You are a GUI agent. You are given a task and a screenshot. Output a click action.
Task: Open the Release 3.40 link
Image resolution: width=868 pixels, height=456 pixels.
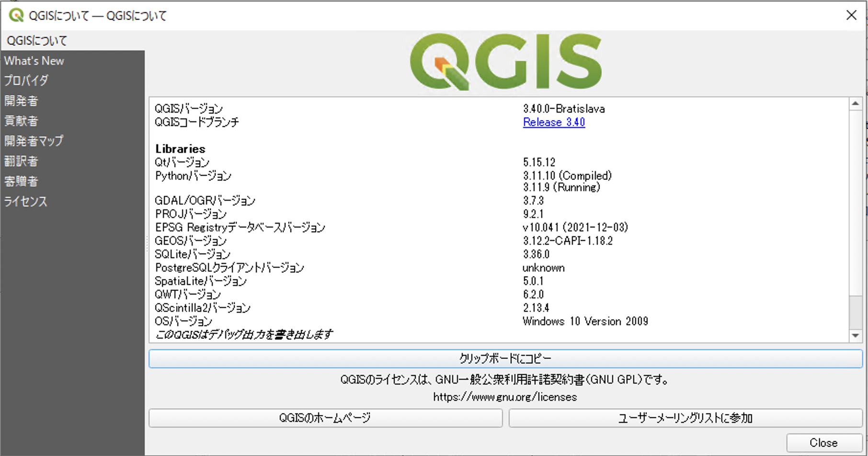(x=554, y=123)
